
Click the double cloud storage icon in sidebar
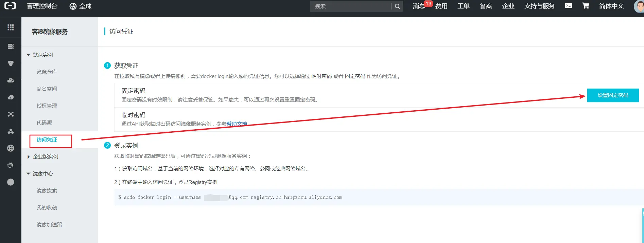click(11, 80)
